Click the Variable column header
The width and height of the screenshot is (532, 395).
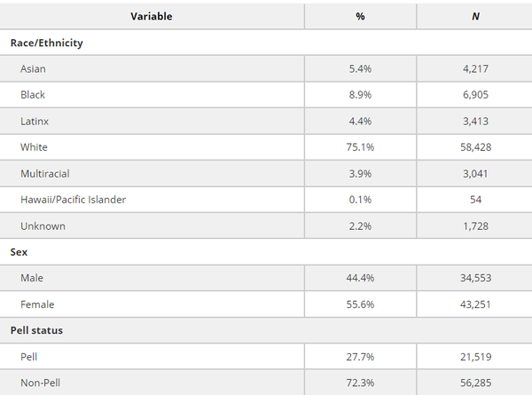152,16
